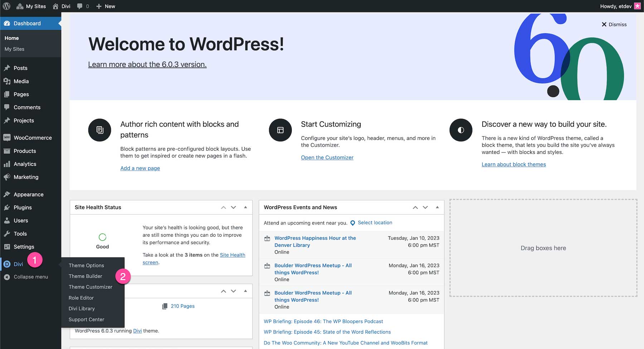Open the comments bubble icon in admin bar
This screenshot has height=349, width=644.
[80, 6]
